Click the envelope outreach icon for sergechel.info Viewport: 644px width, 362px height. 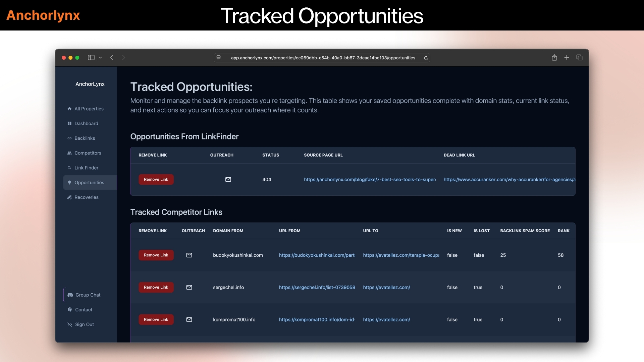point(189,287)
